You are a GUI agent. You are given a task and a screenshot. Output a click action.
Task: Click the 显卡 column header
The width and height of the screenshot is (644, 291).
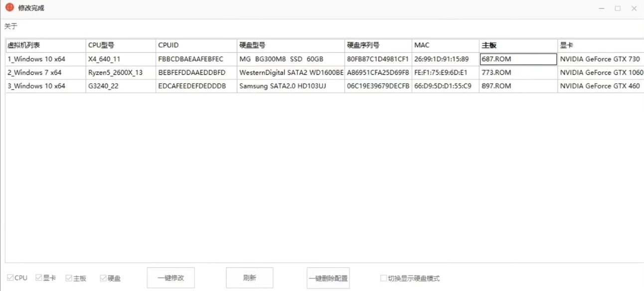601,45
